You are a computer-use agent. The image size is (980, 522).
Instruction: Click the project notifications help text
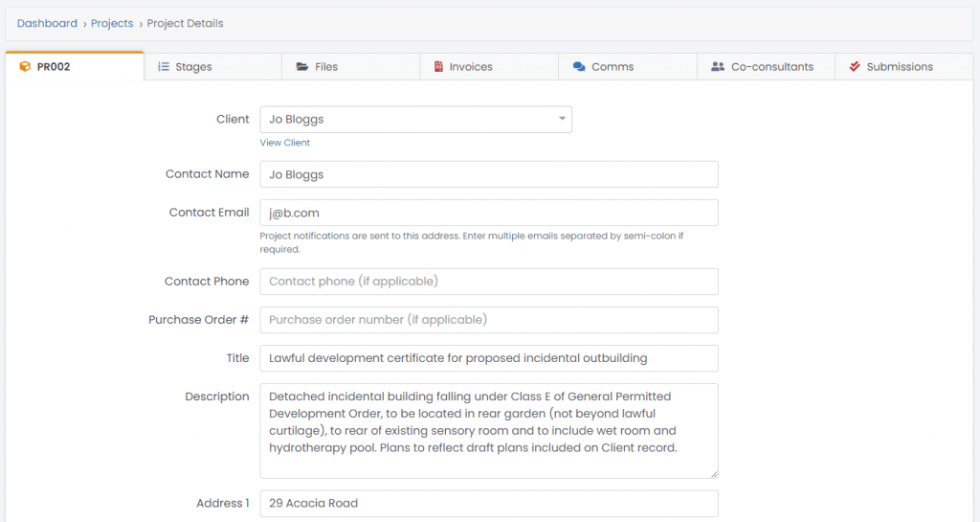[471, 242]
